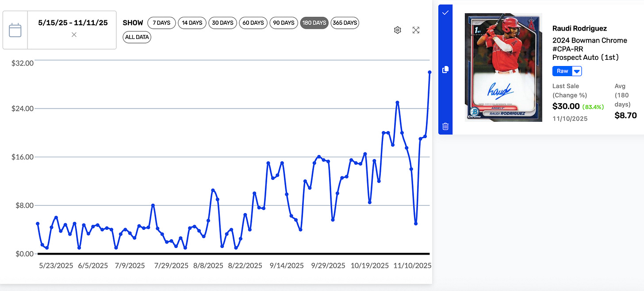Select the 7 DAYS range
Viewport: 644px width, 291px height.
tap(161, 23)
